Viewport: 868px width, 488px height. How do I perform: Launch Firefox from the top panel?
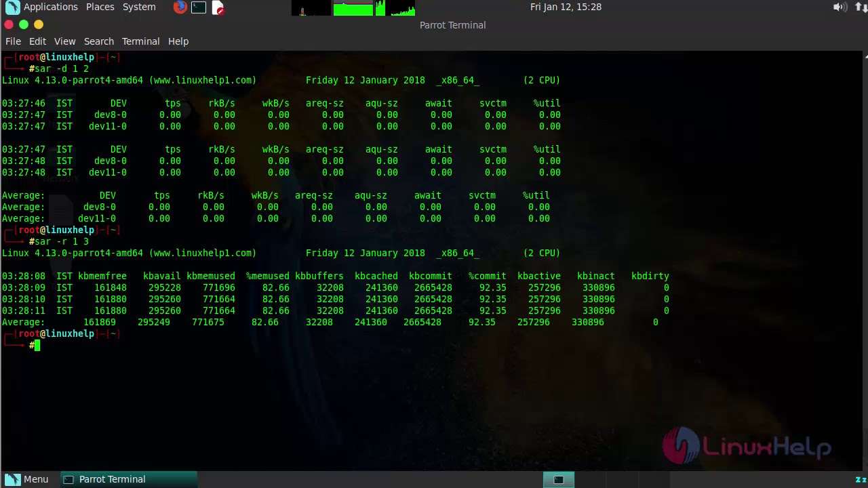(x=180, y=7)
